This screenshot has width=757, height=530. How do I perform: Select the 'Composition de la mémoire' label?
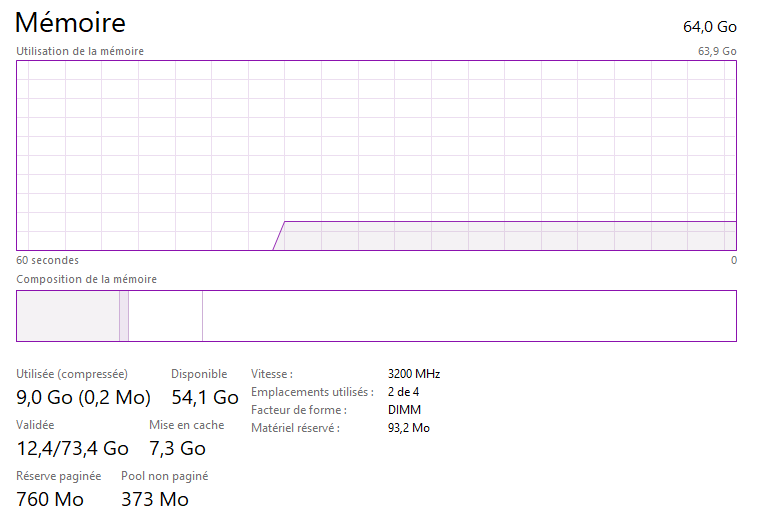coord(86,279)
